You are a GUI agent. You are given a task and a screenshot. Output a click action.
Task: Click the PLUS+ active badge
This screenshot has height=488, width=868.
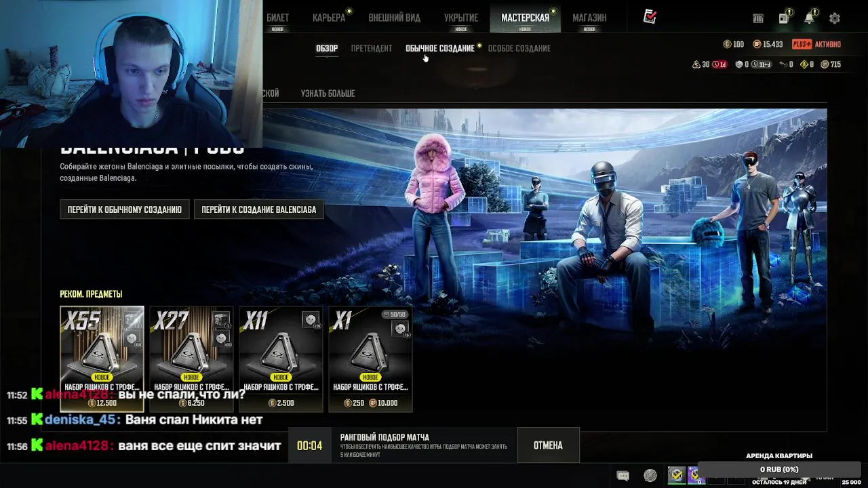coord(816,44)
